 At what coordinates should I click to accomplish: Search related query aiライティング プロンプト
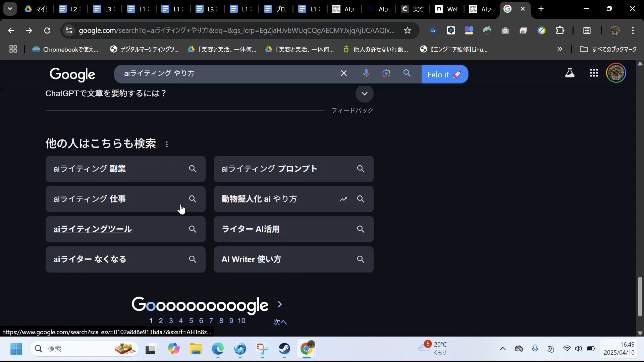[293, 169]
